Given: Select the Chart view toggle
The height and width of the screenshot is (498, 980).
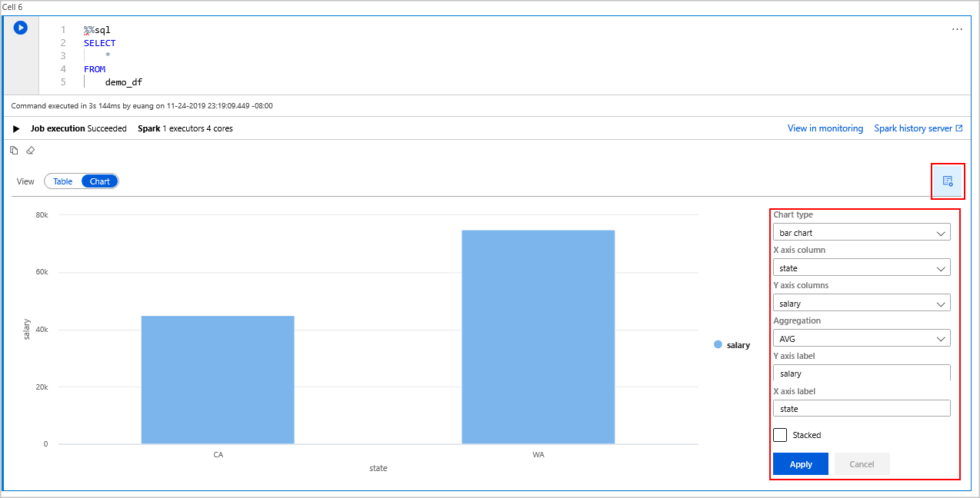Looking at the screenshot, I should tap(99, 181).
